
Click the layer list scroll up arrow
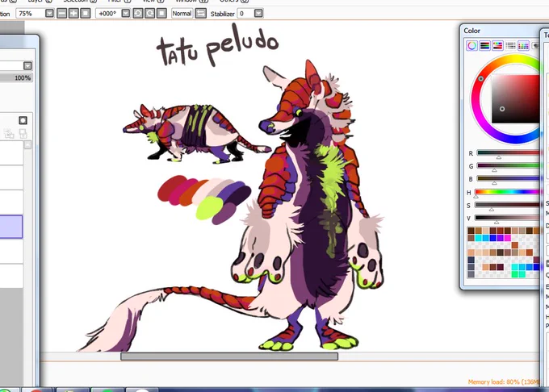coord(27,144)
